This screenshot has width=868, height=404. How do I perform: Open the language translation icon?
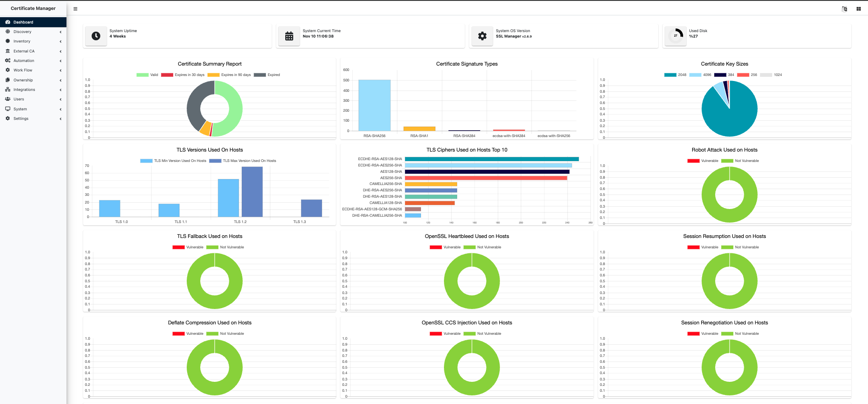click(844, 9)
